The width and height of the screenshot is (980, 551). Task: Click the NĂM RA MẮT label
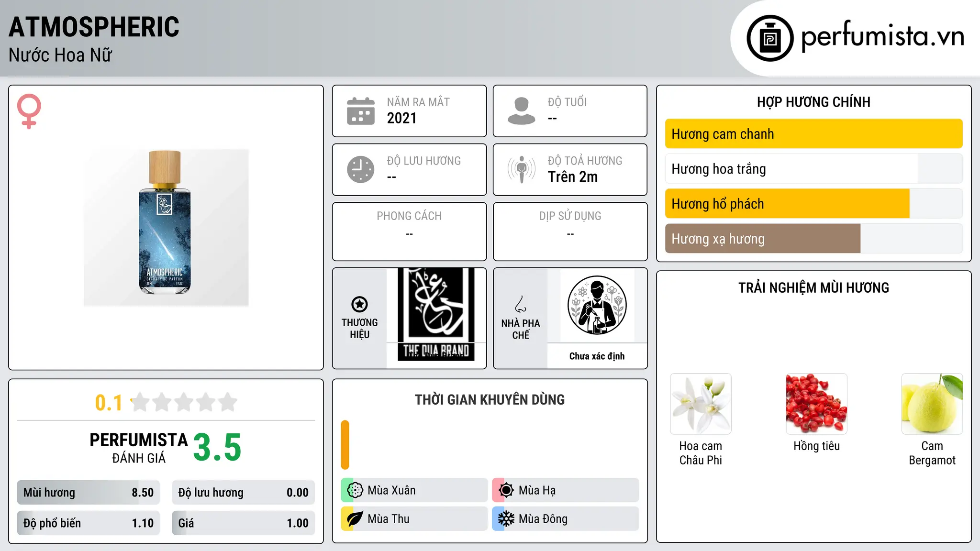418,102
